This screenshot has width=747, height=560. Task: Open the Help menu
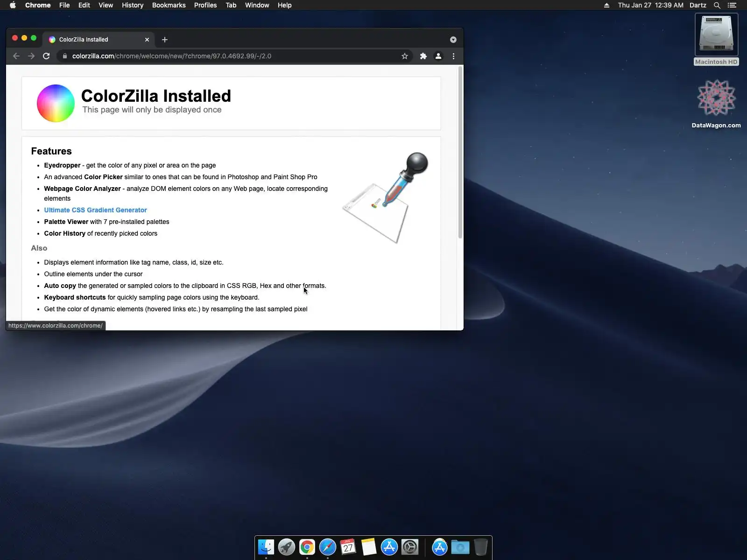pos(284,5)
